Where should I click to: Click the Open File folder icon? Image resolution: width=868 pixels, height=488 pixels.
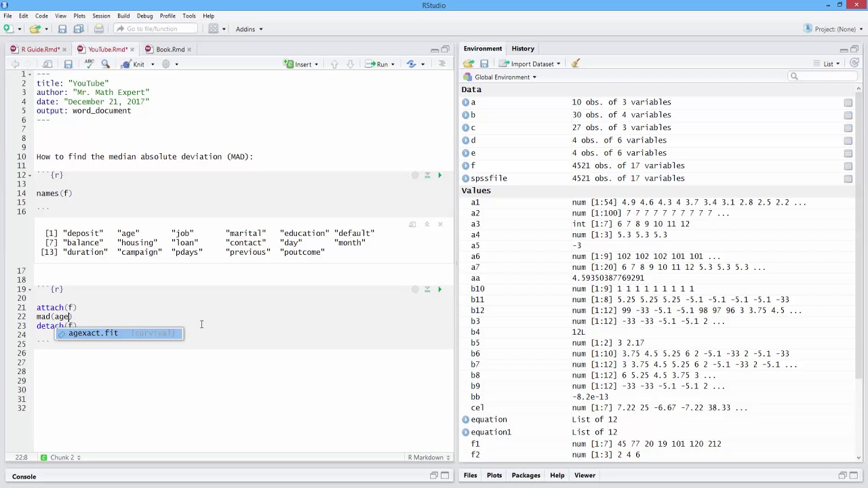pos(35,28)
